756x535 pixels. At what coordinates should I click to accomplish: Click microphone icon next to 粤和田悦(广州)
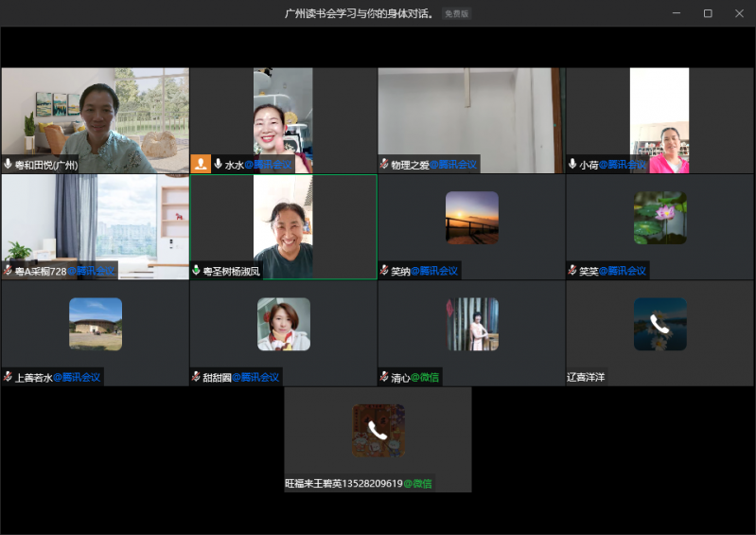pyautogui.click(x=9, y=165)
